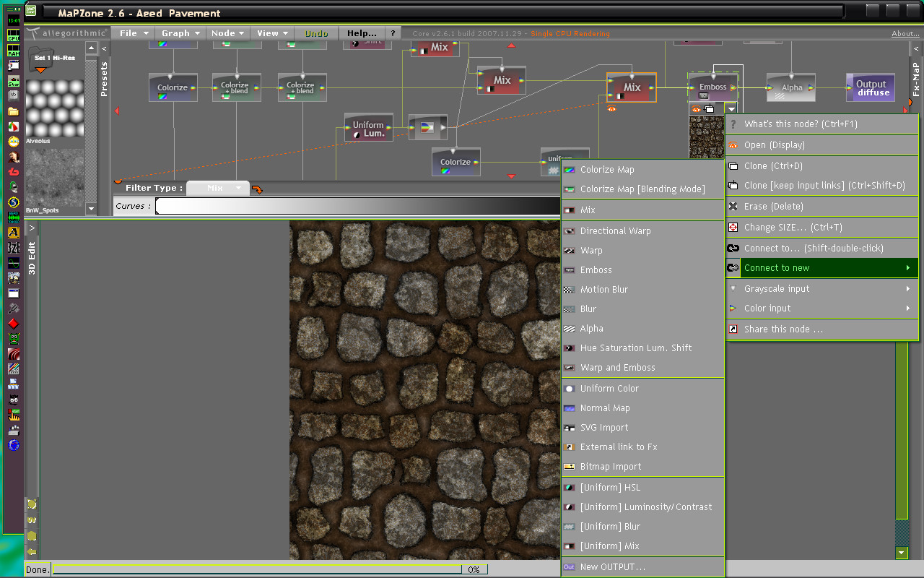Click the clone icon under the Emboss node
Screen dimensions: 924x578
click(x=709, y=109)
